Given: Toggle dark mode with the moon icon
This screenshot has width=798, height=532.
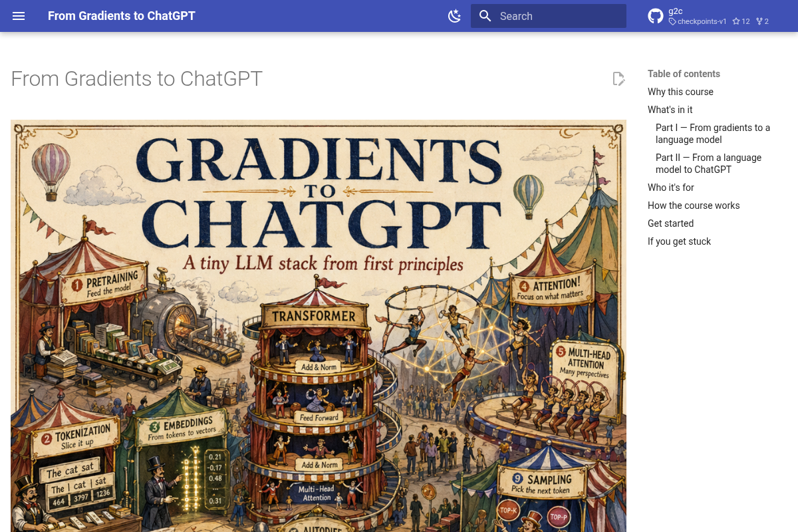Looking at the screenshot, I should [x=455, y=16].
